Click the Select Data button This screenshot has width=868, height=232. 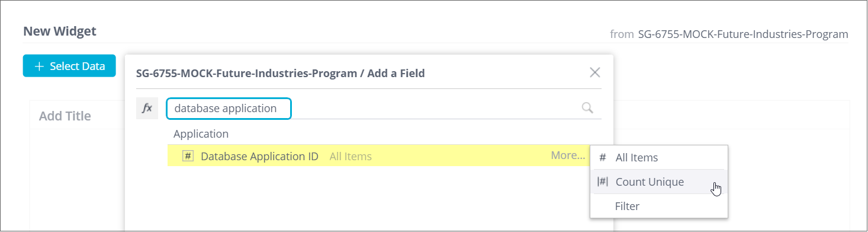click(69, 66)
